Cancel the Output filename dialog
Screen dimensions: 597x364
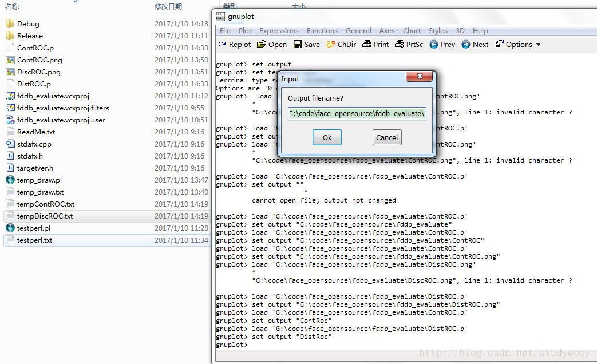(387, 137)
